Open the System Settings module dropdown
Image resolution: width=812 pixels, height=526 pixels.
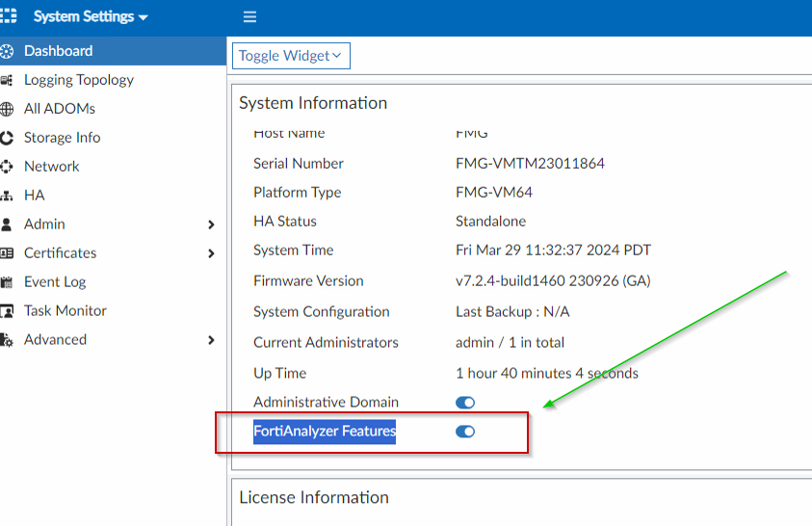(x=91, y=17)
